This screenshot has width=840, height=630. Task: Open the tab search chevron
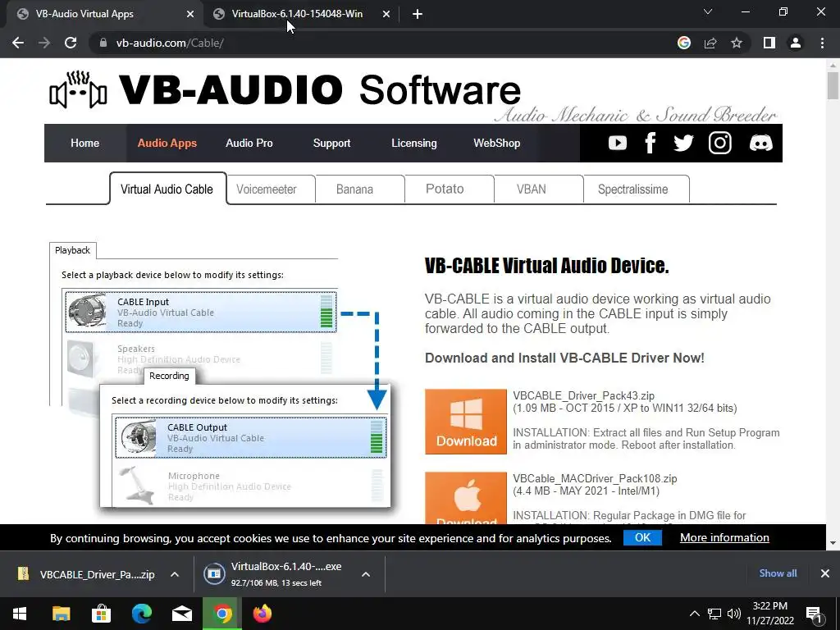(708, 11)
